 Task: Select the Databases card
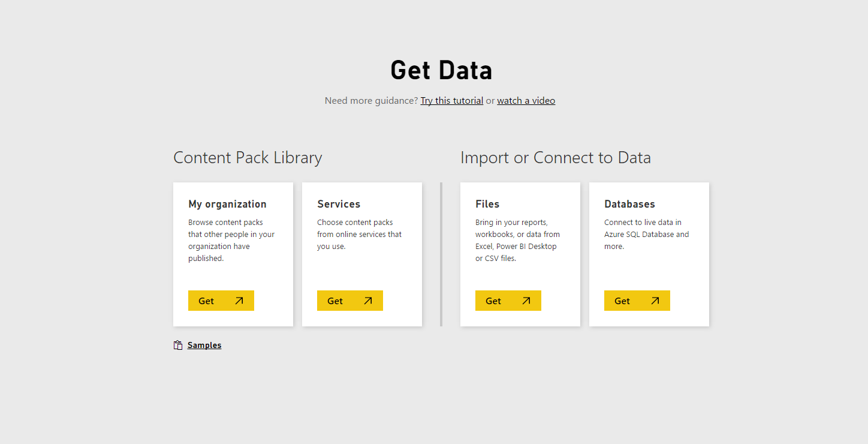[x=649, y=254]
